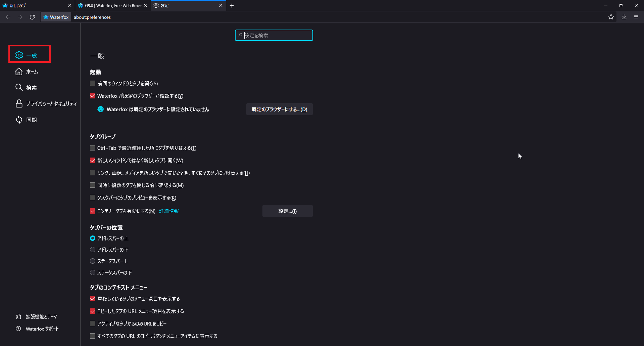Uncheck コンテナータブを有効にする
644x346 pixels.
pyautogui.click(x=93, y=211)
